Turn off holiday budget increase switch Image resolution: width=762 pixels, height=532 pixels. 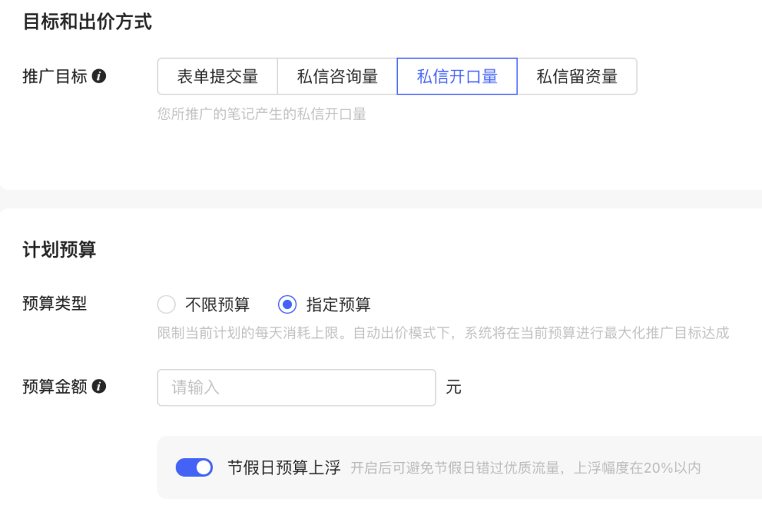[194, 467]
